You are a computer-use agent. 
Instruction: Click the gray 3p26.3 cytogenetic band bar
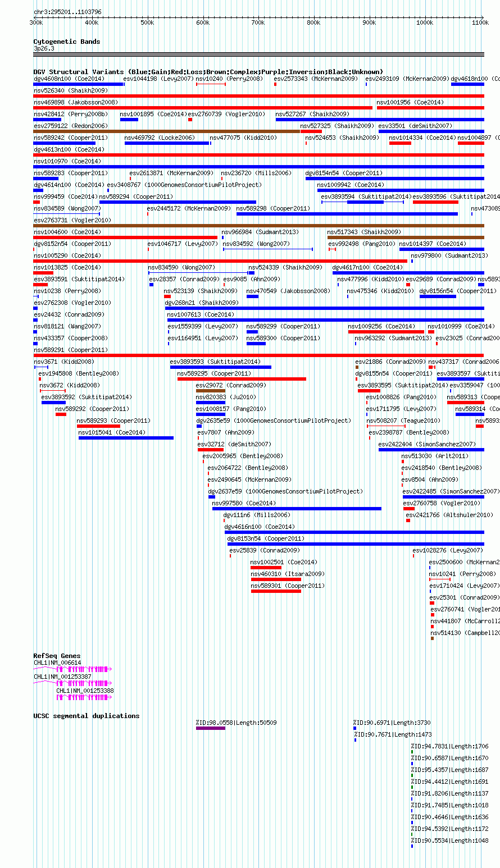coord(258,54)
